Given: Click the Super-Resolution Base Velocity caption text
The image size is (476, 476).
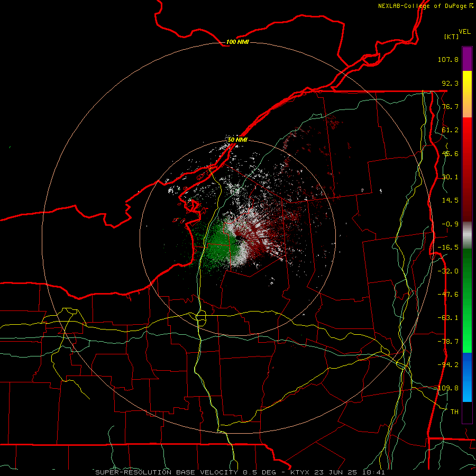Looking at the screenshot, I should pos(240,472).
